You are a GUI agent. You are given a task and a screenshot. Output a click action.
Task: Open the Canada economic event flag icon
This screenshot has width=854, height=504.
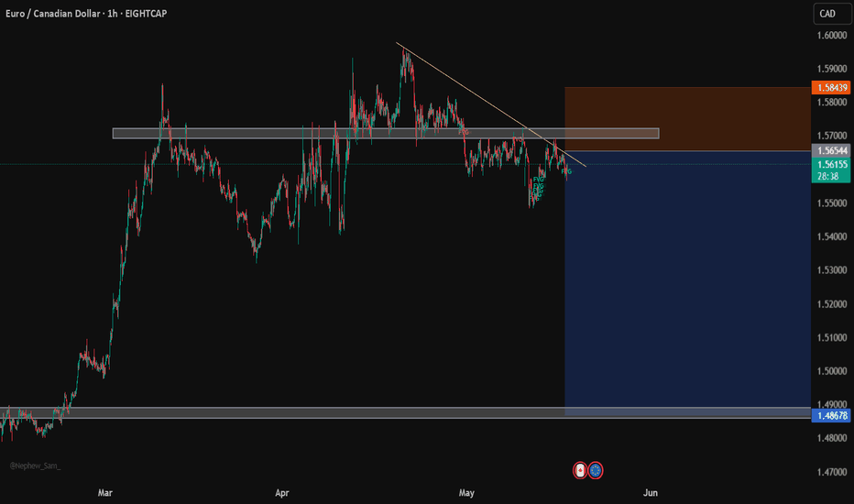coord(580,470)
